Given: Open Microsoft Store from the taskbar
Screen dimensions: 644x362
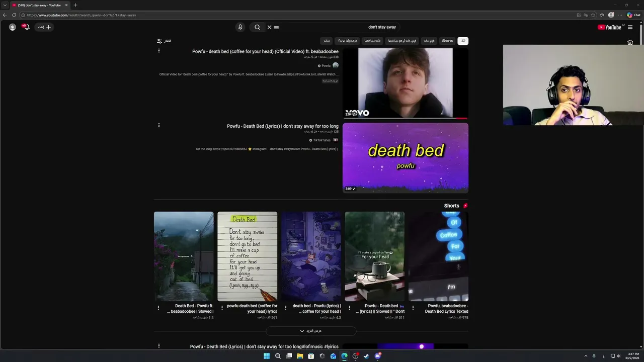Looking at the screenshot, I should (x=311, y=356).
